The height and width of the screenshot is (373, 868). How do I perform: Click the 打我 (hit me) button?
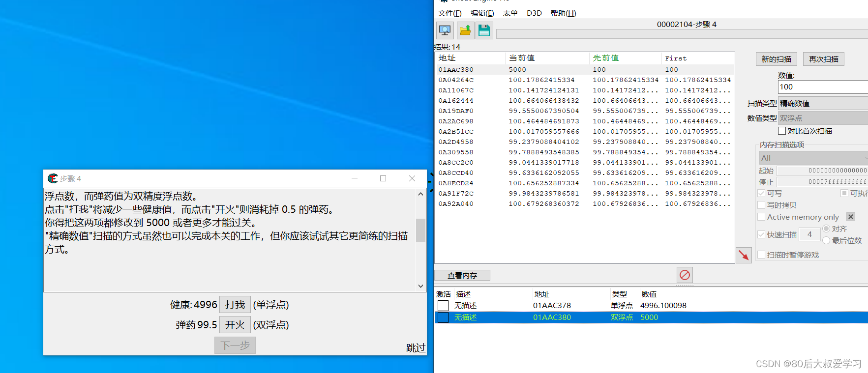(x=235, y=305)
